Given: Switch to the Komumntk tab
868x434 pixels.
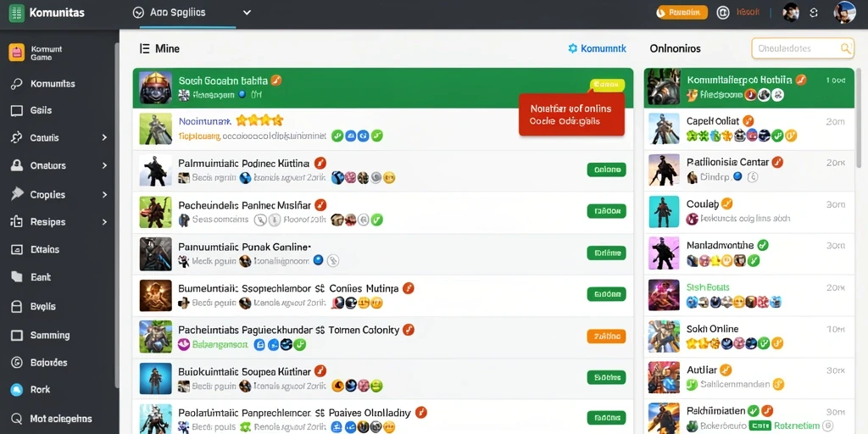Looking at the screenshot, I should tap(598, 48).
